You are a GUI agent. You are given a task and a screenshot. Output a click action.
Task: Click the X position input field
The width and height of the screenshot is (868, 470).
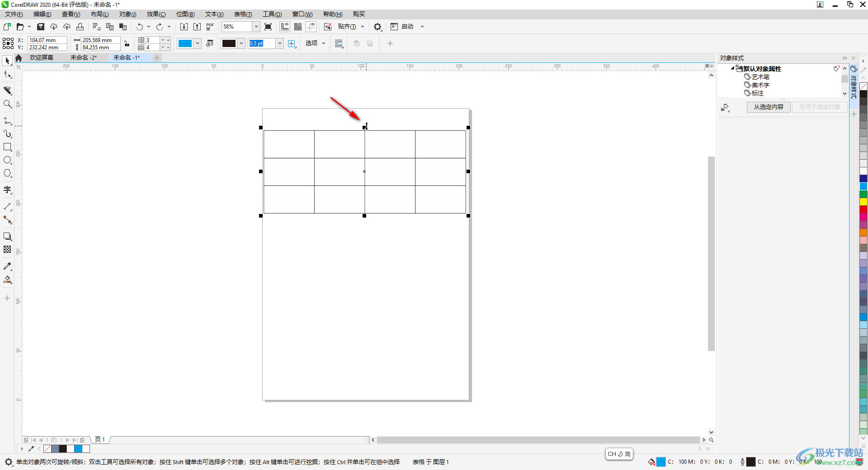[47, 40]
